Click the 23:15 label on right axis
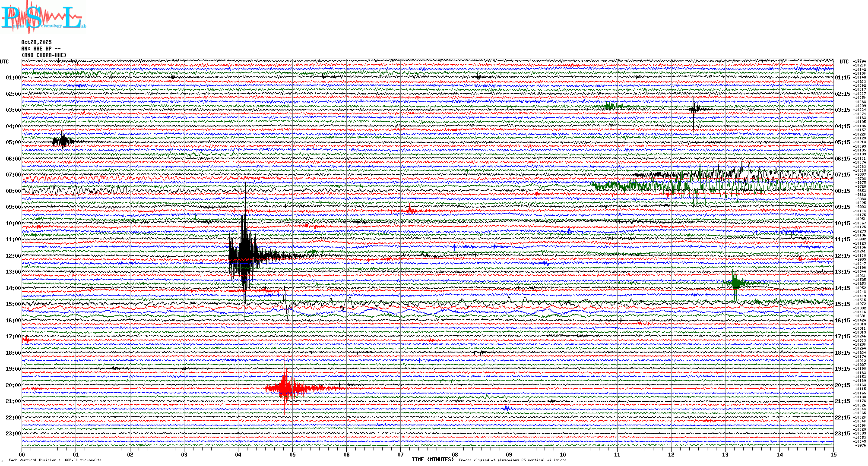 pos(842,434)
